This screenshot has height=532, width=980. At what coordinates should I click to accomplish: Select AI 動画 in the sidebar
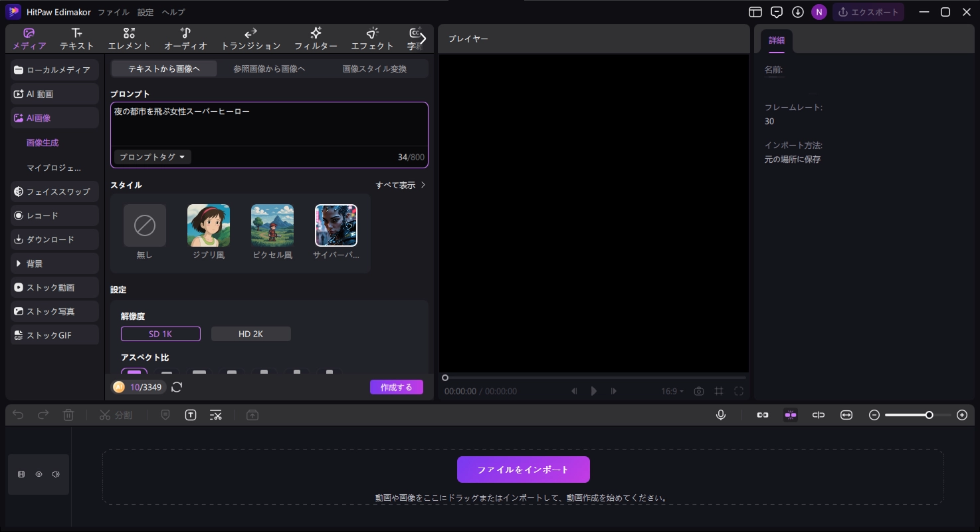click(54, 94)
